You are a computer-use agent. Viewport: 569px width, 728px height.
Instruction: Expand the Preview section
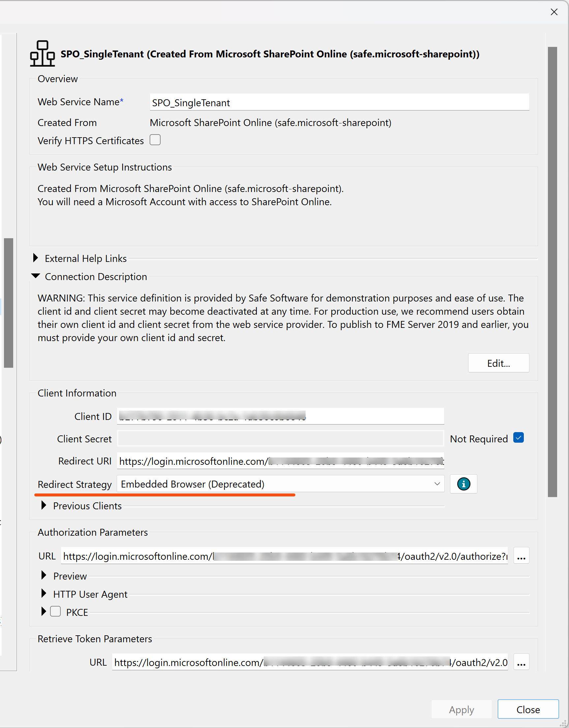(x=44, y=575)
